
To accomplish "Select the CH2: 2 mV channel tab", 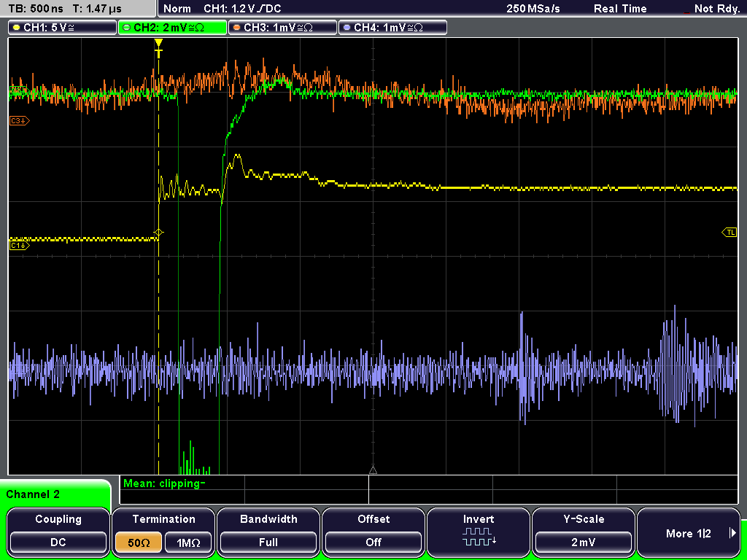I will (x=172, y=28).
